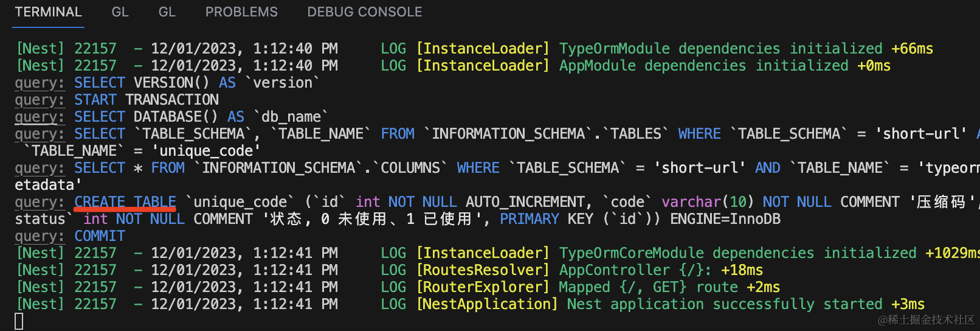Open the first GL tab
This screenshot has width=980, height=331.
point(120,12)
